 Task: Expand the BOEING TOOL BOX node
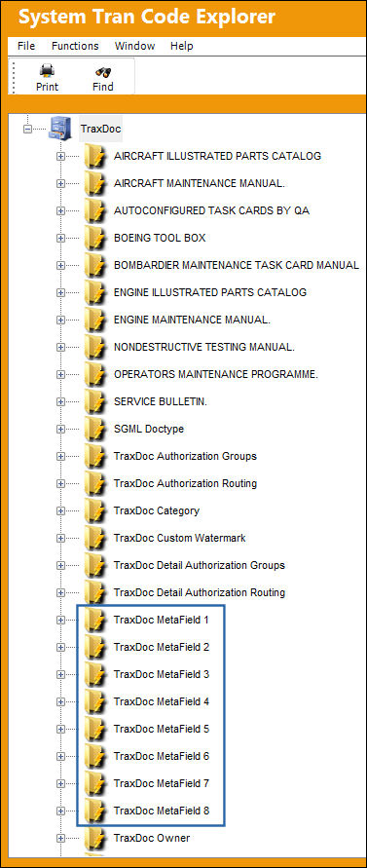[x=60, y=239]
